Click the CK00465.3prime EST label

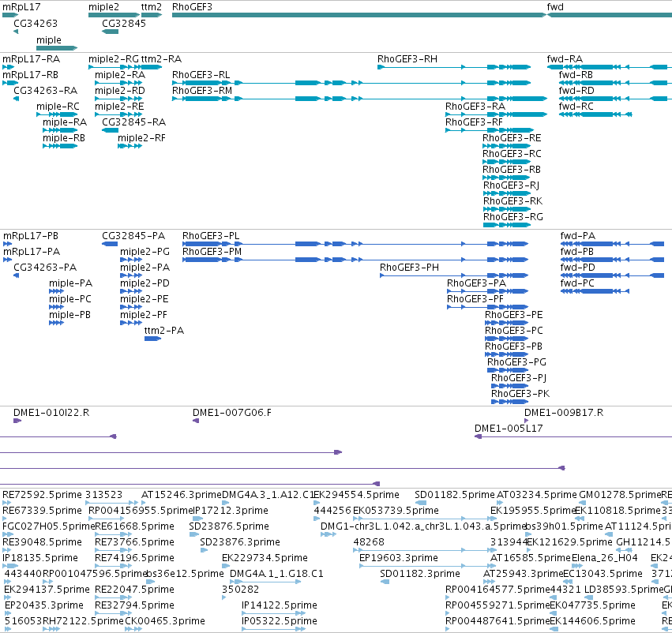coord(165,621)
